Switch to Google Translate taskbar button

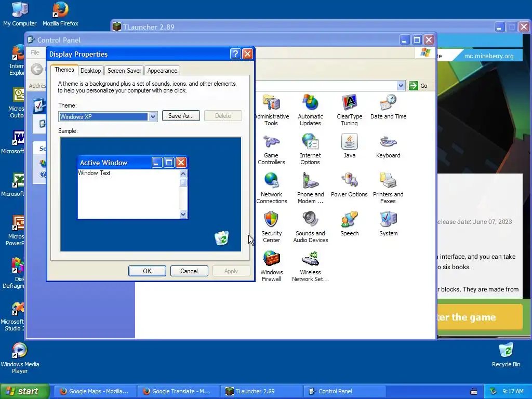pos(179,391)
